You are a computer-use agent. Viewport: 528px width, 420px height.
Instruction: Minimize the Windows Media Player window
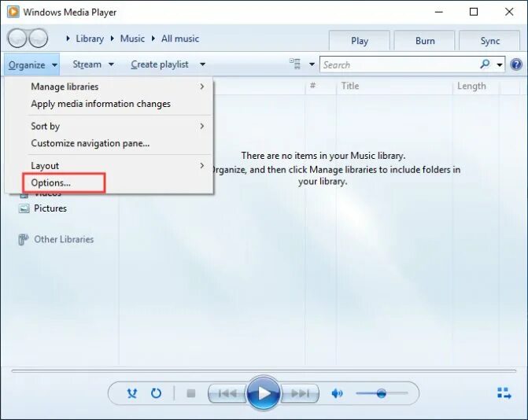439,12
